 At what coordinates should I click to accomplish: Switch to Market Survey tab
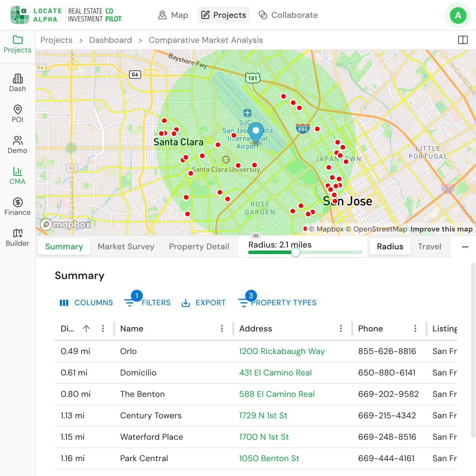[126, 247]
